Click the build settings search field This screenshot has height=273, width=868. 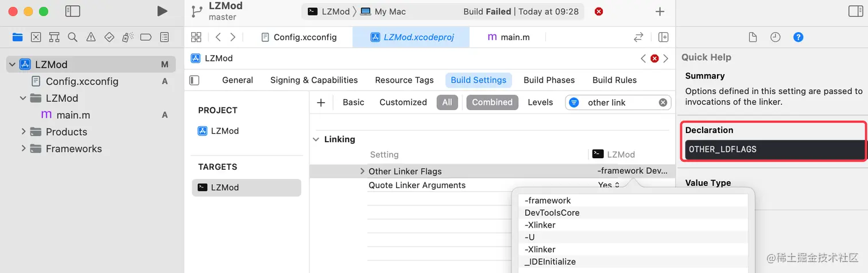pyautogui.click(x=617, y=103)
